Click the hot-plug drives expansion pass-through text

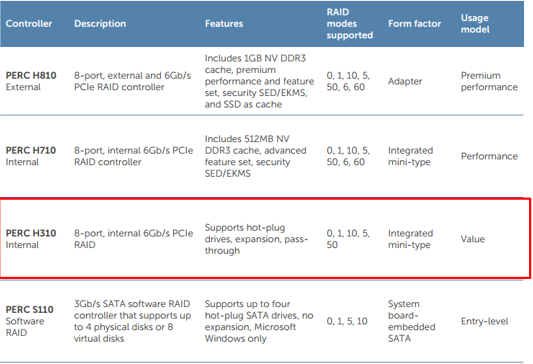[256, 239]
